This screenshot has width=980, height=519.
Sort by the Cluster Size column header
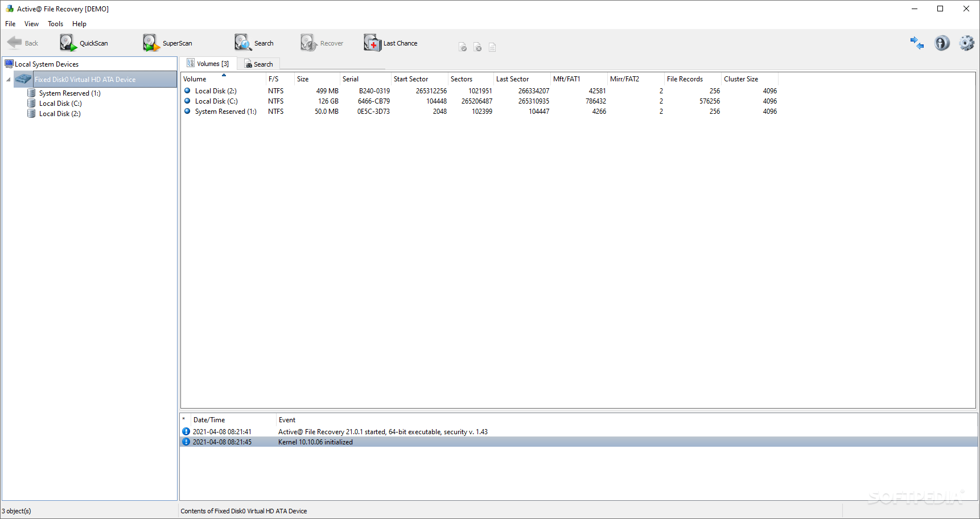click(x=750, y=79)
